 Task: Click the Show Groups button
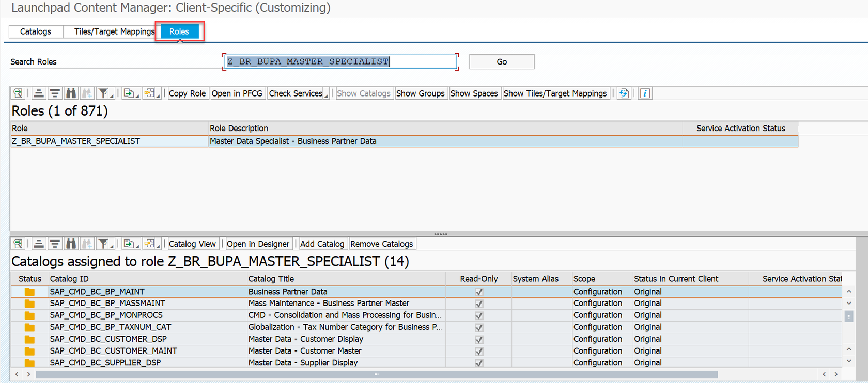(420, 93)
